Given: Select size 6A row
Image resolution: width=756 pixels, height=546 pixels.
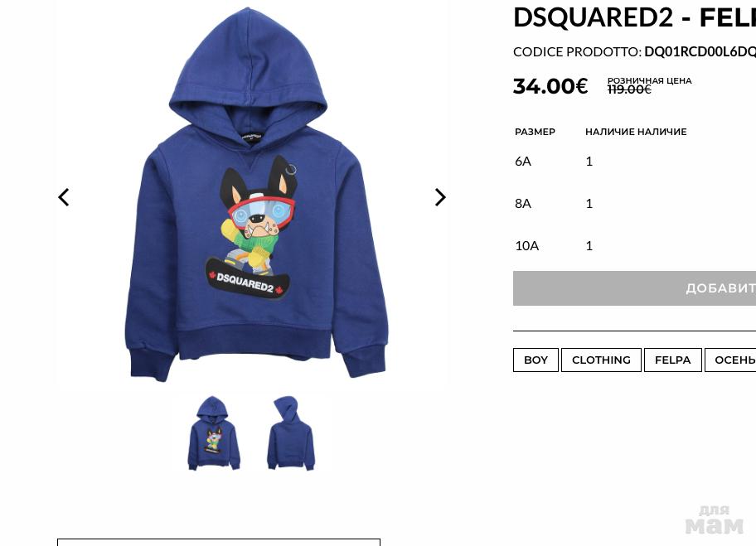Looking at the screenshot, I should pos(634,162).
